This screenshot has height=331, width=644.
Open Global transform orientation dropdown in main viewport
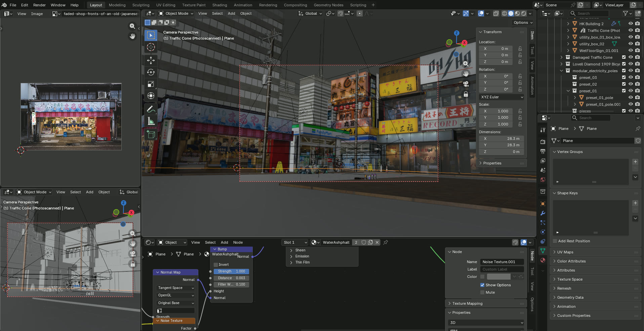pos(310,13)
